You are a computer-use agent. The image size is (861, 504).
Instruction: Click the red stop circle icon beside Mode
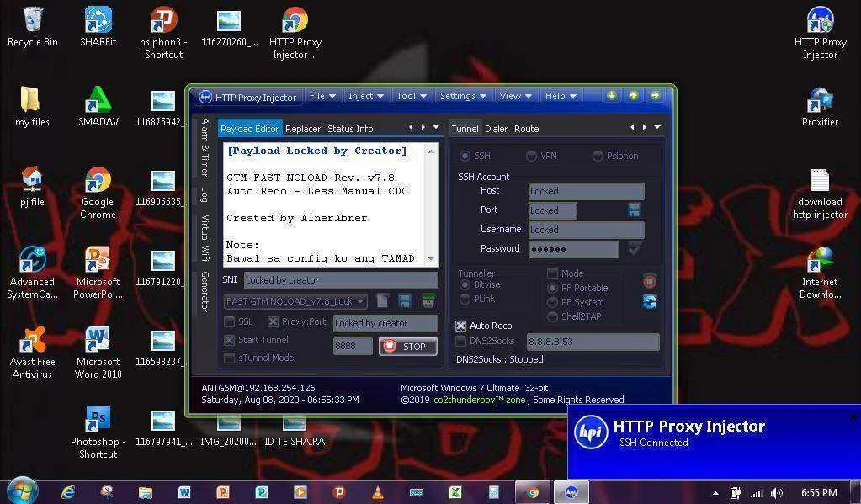[x=649, y=282]
